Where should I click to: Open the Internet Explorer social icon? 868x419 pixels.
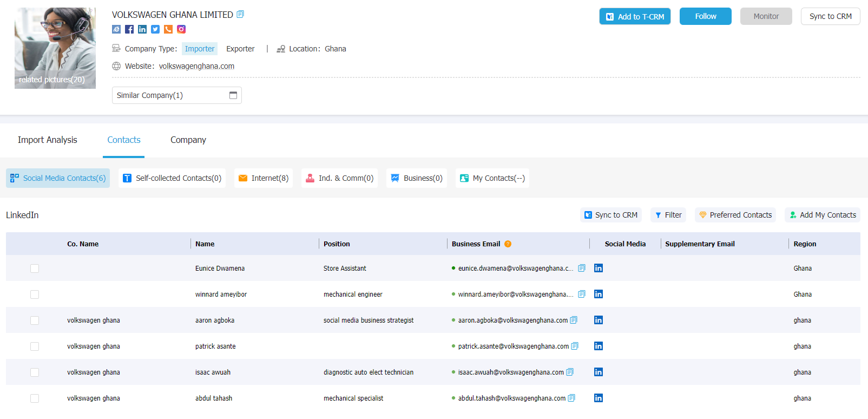pyautogui.click(x=116, y=29)
